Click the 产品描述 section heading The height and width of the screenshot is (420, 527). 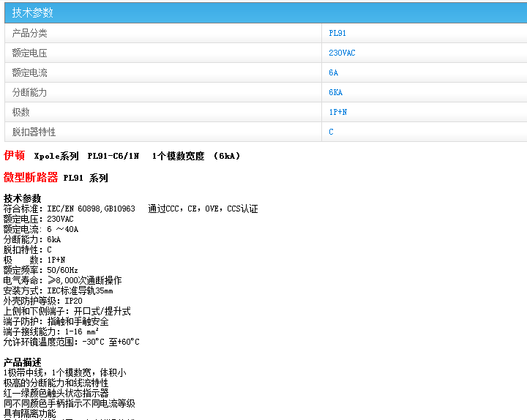click(23, 362)
